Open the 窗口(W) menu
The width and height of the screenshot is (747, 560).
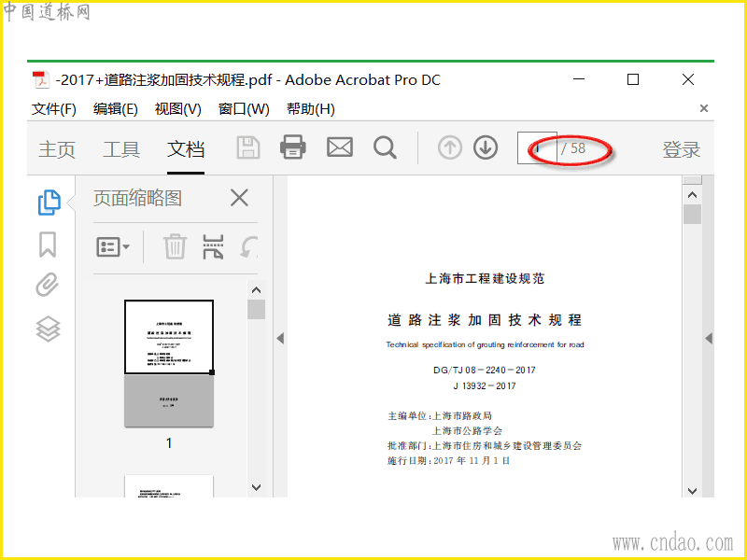coord(244,109)
